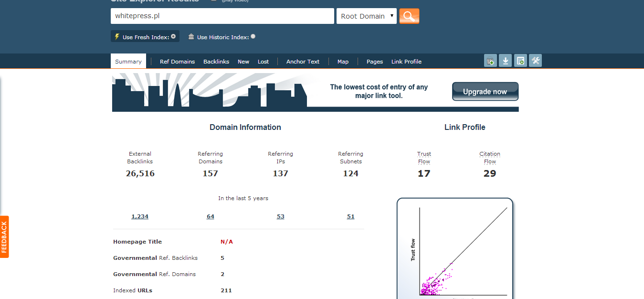The image size is (644, 299).
Task: Open the Root Domain dropdown
Action: pos(367,16)
